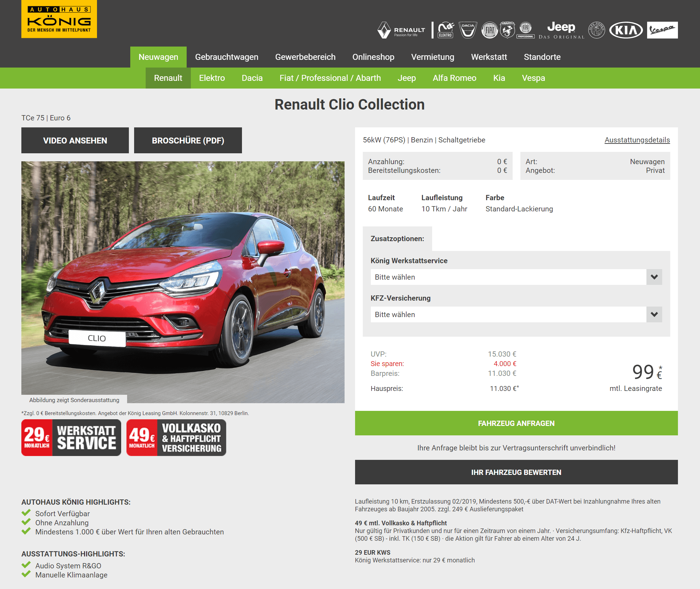The height and width of the screenshot is (589, 700).
Task: Open the Onlineshop menu item
Action: click(x=373, y=57)
